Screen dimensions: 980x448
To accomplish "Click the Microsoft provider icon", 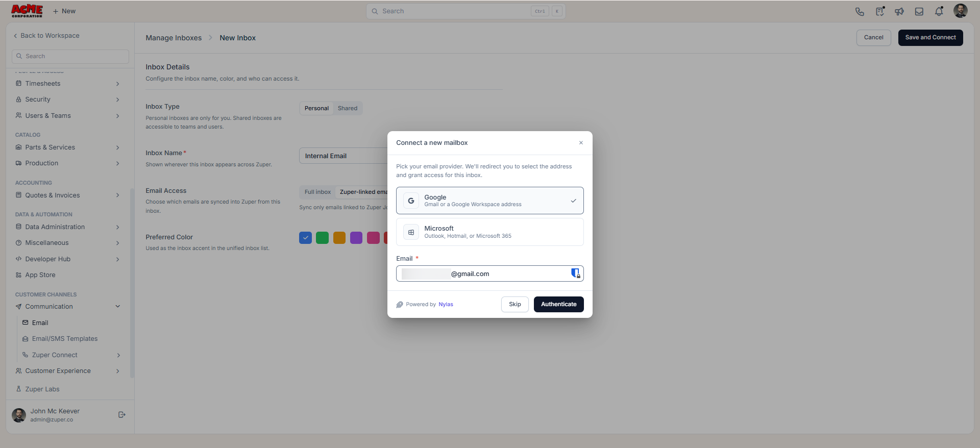I will point(411,232).
